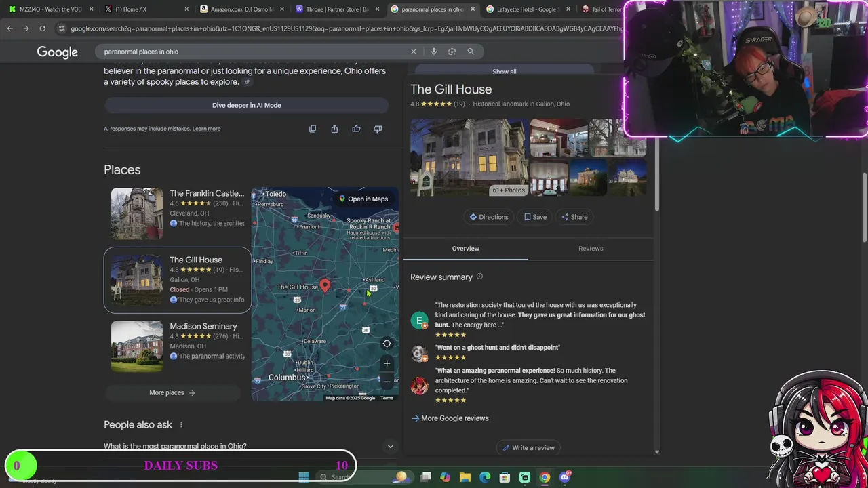Click Write a review button
This screenshot has width=868, height=488.
tap(528, 448)
